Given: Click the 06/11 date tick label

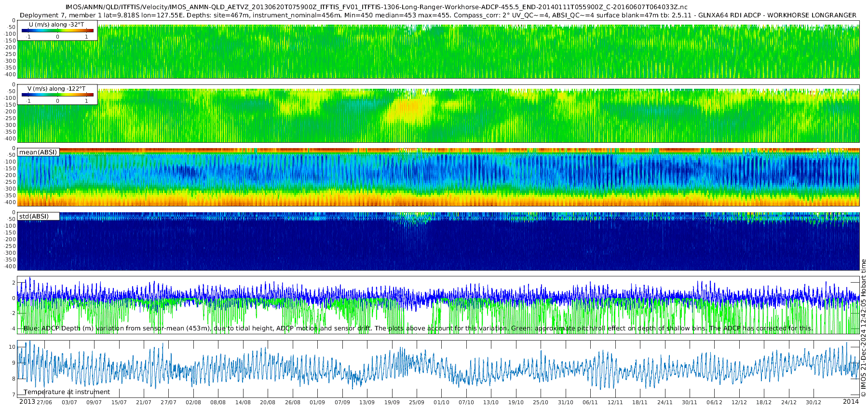Looking at the screenshot, I should [x=590, y=402].
